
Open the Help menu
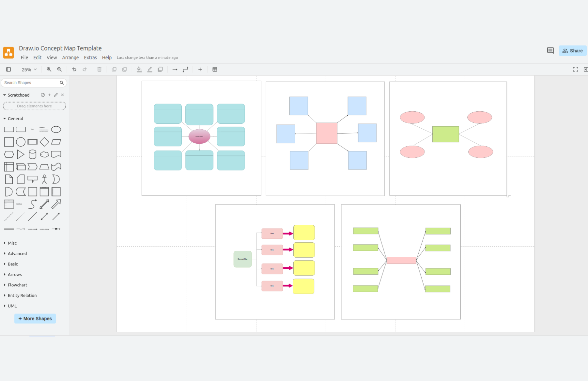107,57
